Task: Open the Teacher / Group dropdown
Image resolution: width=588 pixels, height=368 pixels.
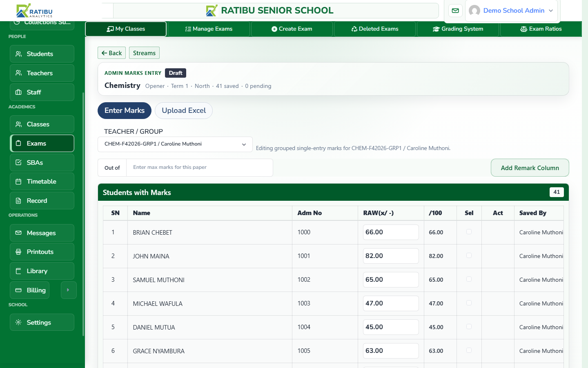Action: click(175, 144)
